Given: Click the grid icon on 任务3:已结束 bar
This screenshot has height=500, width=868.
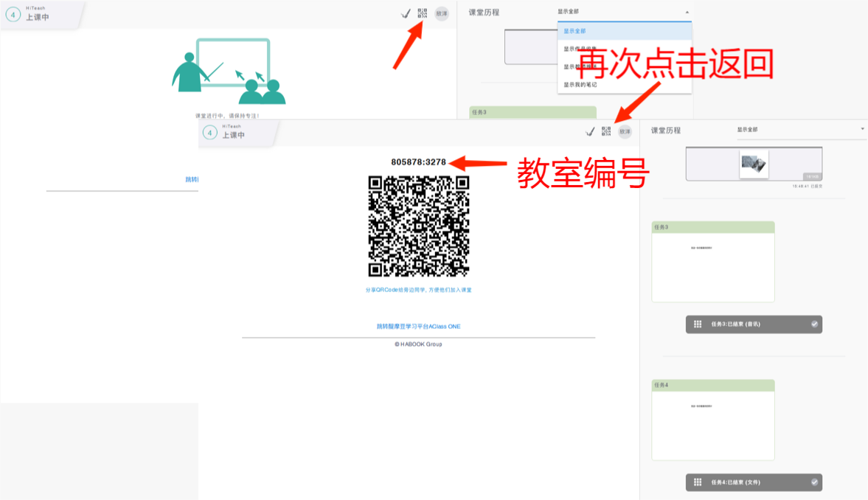Looking at the screenshot, I should pyautogui.click(x=697, y=324).
